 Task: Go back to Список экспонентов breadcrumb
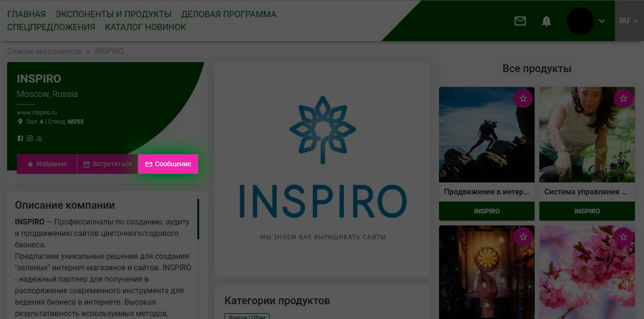click(x=44, y=51)
